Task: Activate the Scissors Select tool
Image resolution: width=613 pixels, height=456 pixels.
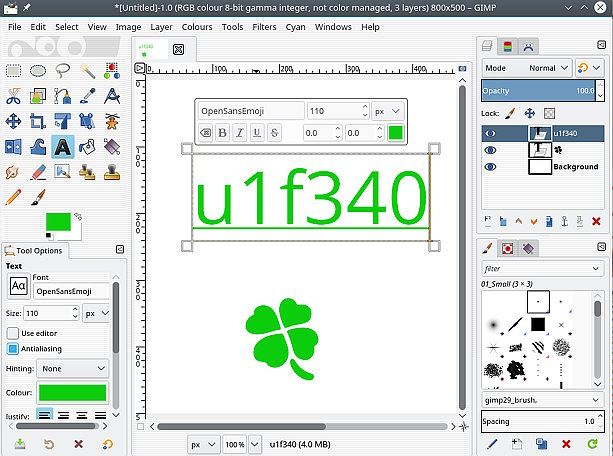Action: coord(14,96)
